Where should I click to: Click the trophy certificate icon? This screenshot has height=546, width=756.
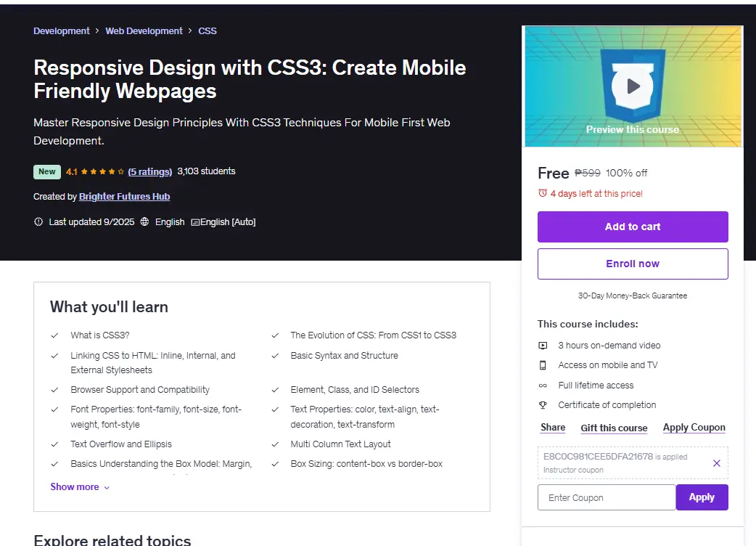[543, 405]
